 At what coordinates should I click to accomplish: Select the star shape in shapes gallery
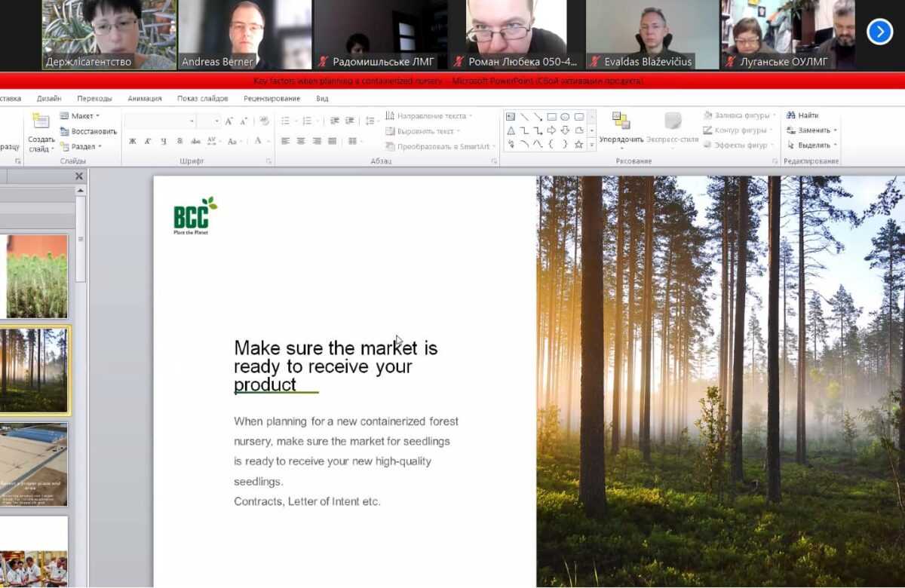point(578,144)
